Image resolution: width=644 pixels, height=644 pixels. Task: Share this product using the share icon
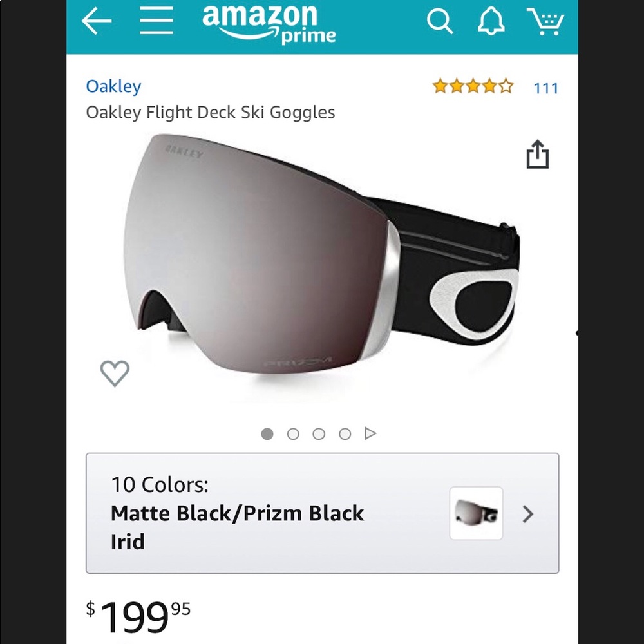tap(536, 155)
